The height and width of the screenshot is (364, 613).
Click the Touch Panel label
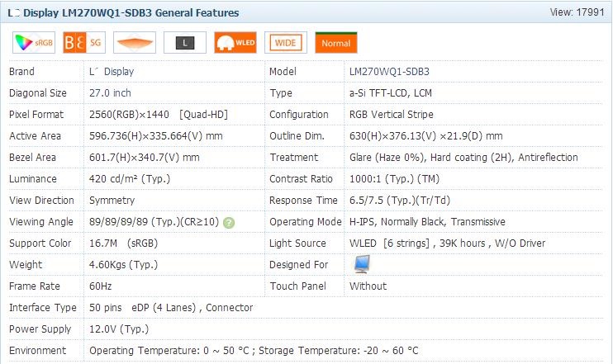tap(297, 286)
